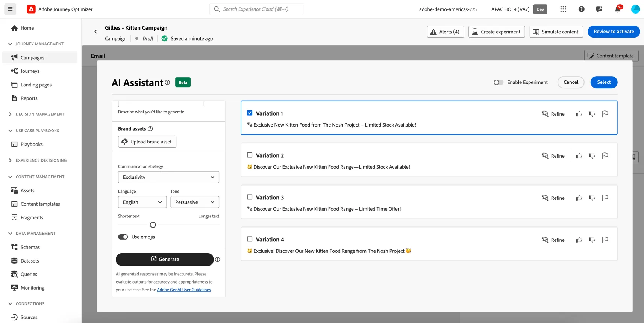Click the AI Assistant info help icon
Image resolution: width=644 pixels, height=323 pixels.
tap(167, 82)
